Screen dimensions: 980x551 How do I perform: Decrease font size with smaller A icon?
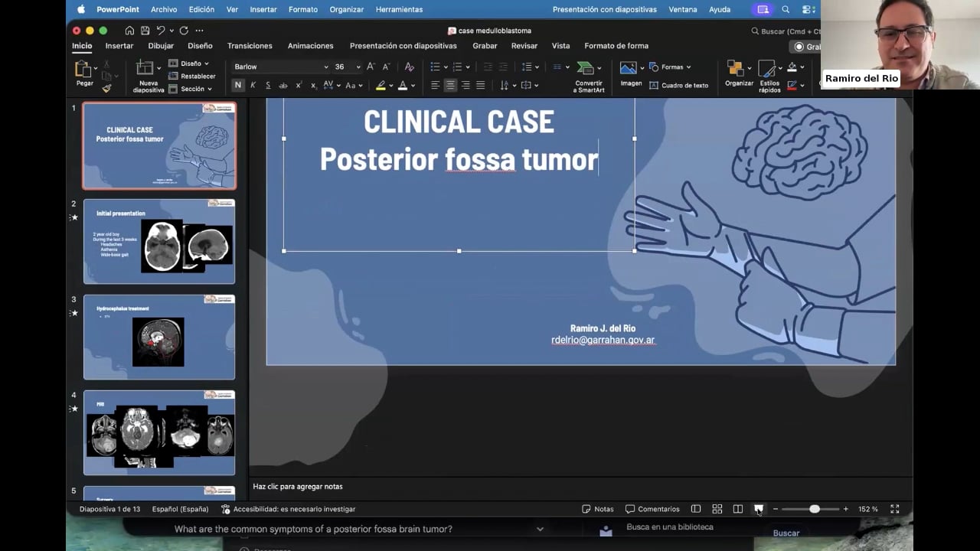[386, 67]
